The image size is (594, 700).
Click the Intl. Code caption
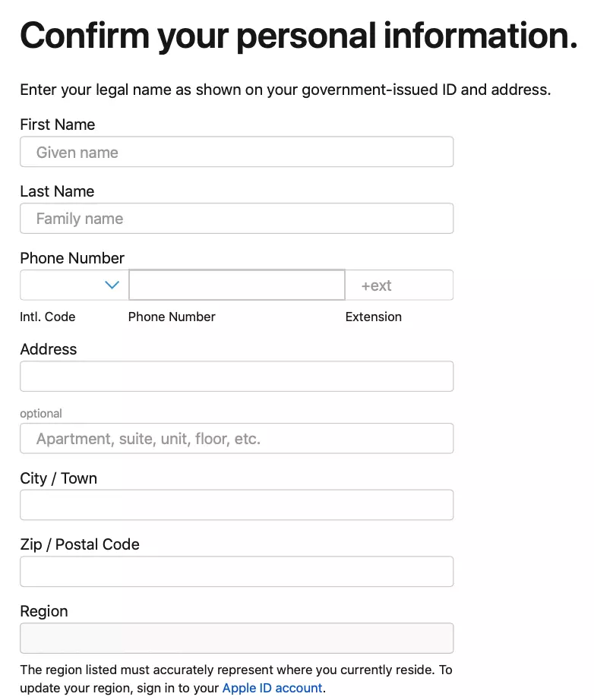point(48,317)
